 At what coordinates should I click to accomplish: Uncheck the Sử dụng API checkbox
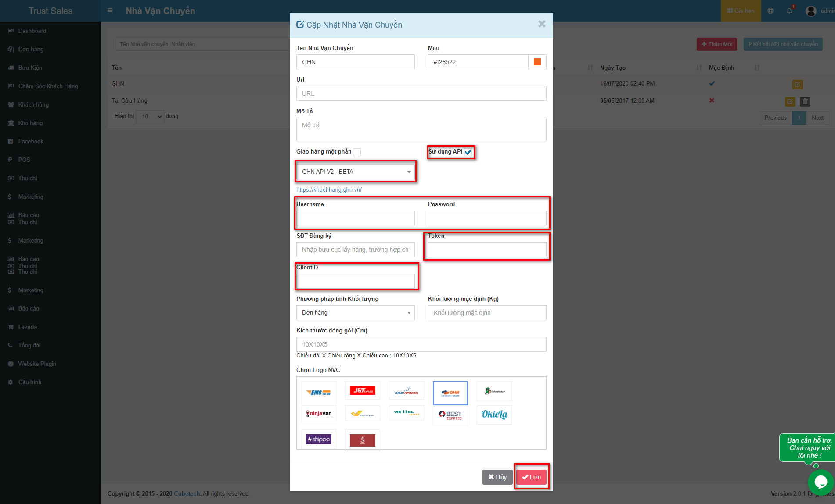[468, 152]
